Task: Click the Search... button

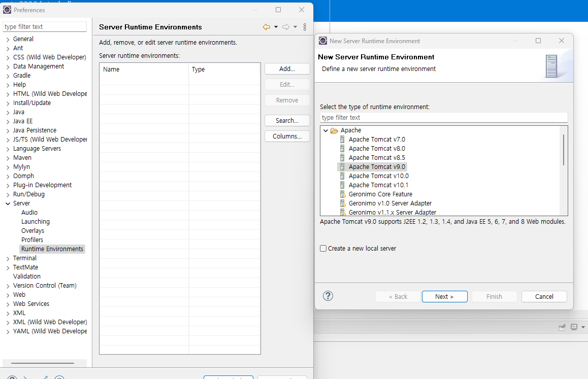Action: click(x=287, y=121)
